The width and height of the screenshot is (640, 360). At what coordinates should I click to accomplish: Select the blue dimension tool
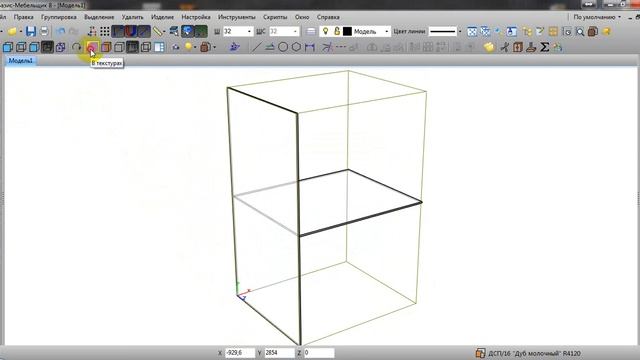click(310, 47)
